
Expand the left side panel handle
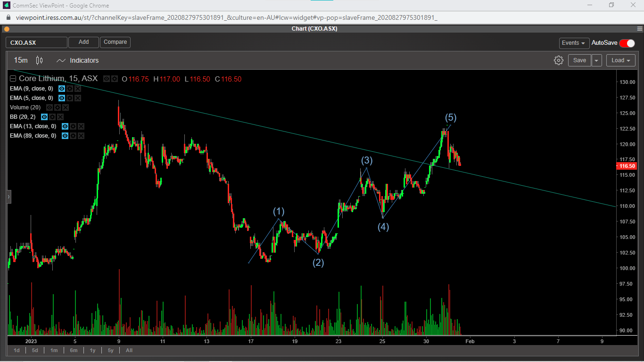[x=8, y=197]
